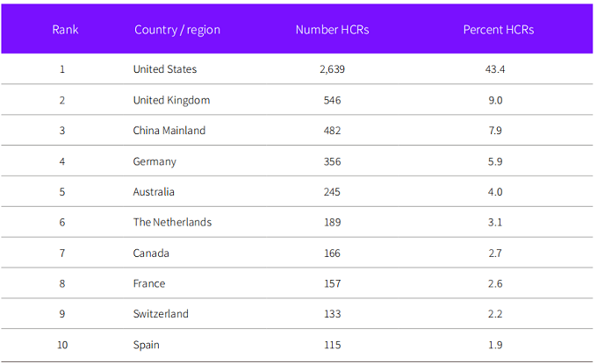Select Germany in the country column
Viewport: 597px width, 364px height.
[155, 161]
